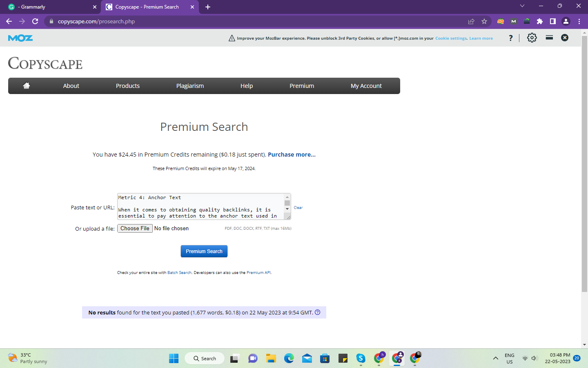Open the Premium menu
The height and width of the screenshot is (368, 588).
pos(302,86)
